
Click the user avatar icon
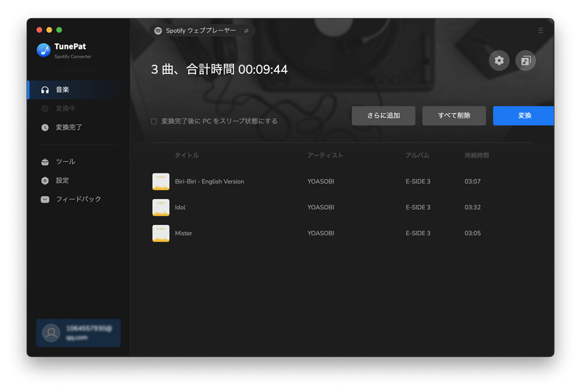tap(51, 332)
